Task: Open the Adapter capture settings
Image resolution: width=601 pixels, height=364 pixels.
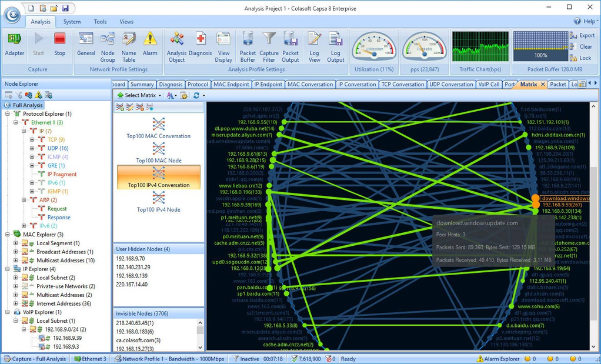Action: point(15,45)
